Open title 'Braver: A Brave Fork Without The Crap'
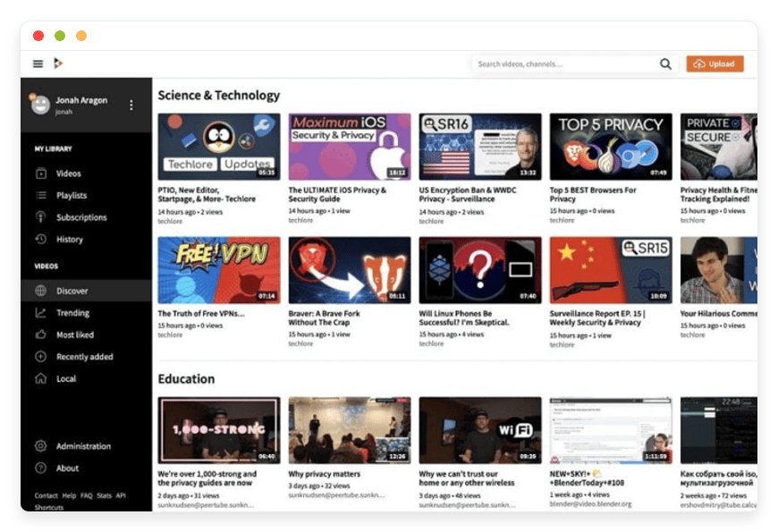Viewport: 778px width, 532px height. (x=324, y=317)
